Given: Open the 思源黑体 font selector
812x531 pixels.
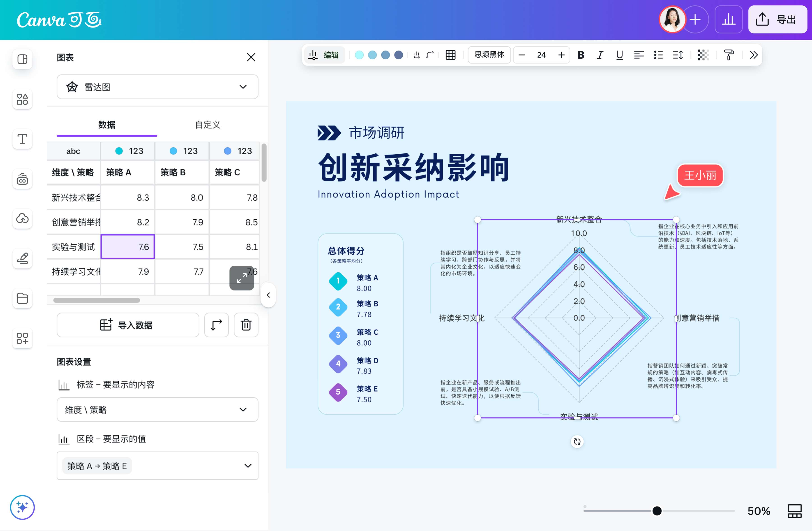Looking at the screenshot, I should tap(489, 55).
